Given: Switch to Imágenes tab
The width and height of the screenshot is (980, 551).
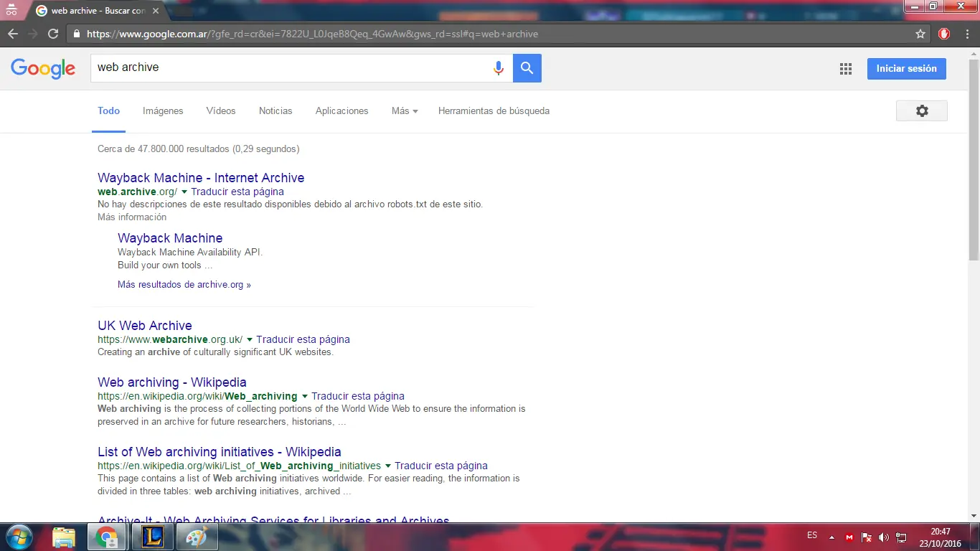Looking at the screenshot, I should click(x=163, y=111).
